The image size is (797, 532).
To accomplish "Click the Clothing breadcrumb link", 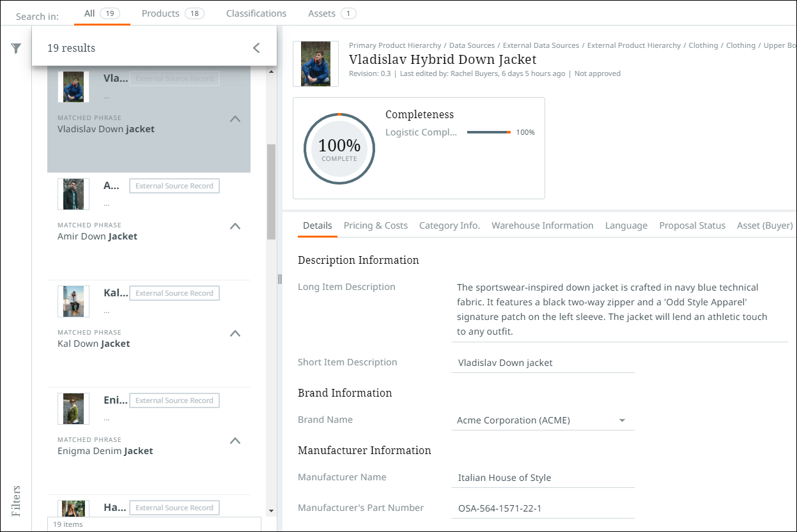I will point(703,45).
